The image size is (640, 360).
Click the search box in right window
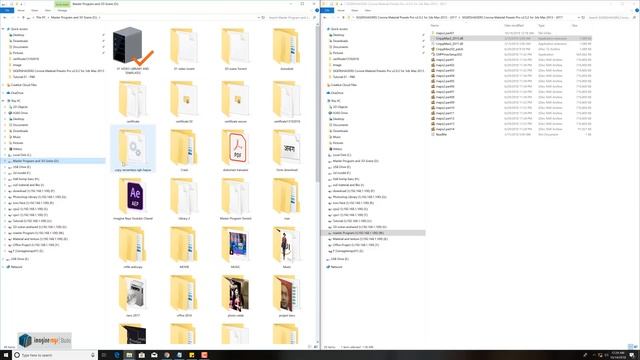pyautogui.click(x=611, y=18)
